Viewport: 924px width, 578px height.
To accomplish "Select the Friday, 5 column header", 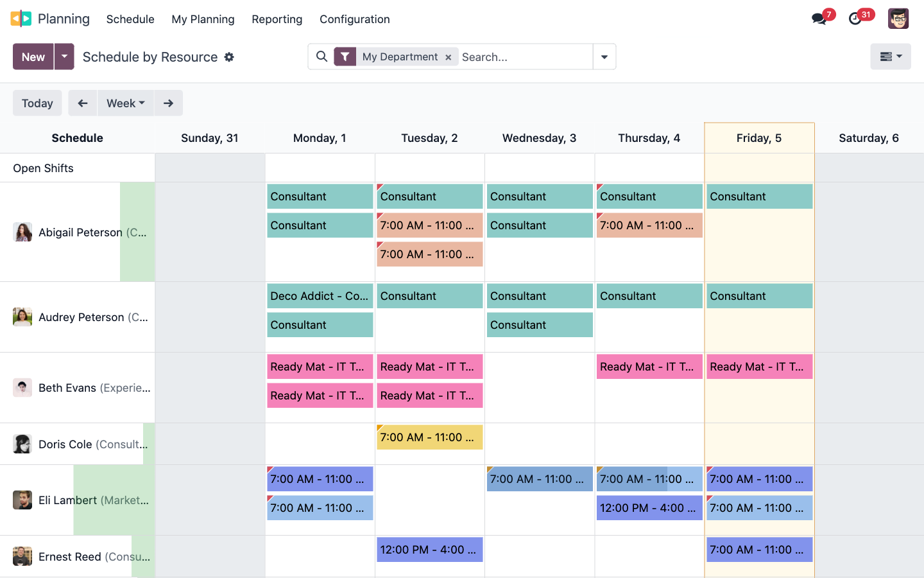I will pos(759,137).
